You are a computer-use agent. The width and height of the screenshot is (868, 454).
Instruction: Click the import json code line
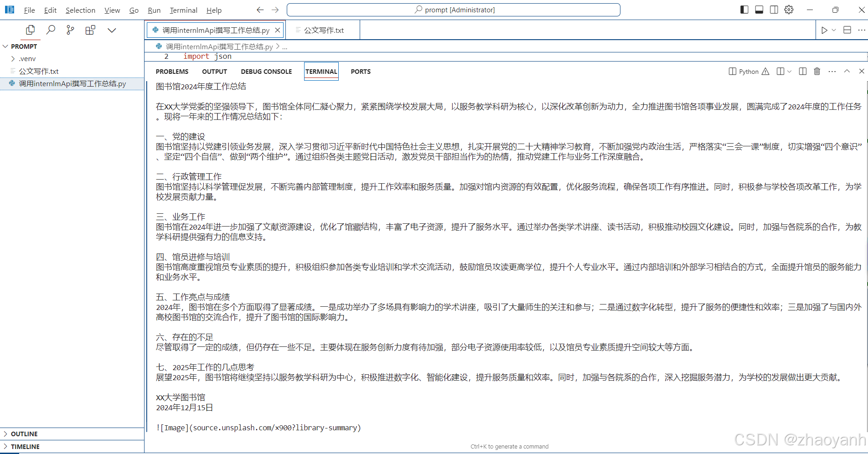207,57
